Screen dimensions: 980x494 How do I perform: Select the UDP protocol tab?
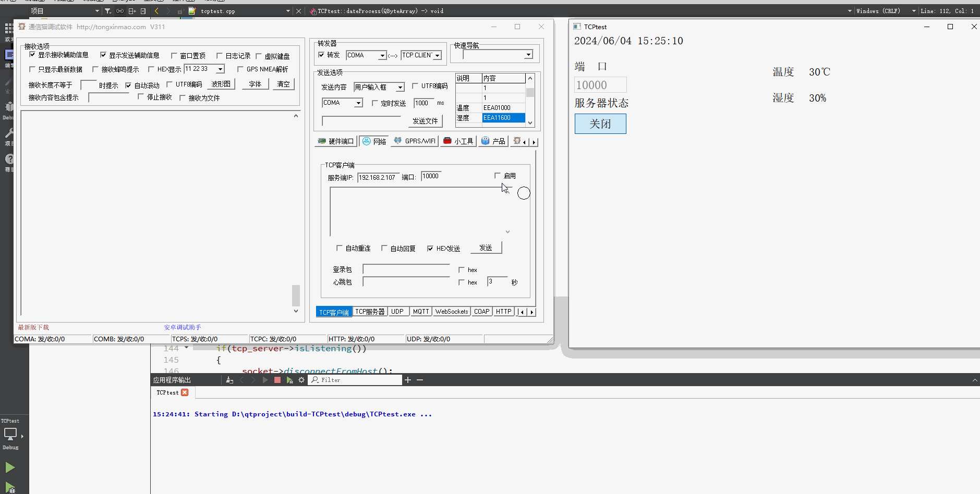[397, 312]
